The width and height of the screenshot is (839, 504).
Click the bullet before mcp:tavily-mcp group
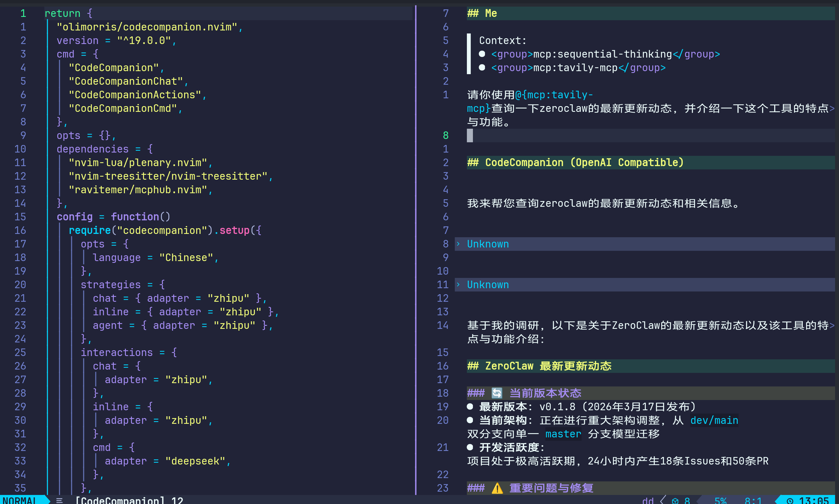tap(482, 68)
